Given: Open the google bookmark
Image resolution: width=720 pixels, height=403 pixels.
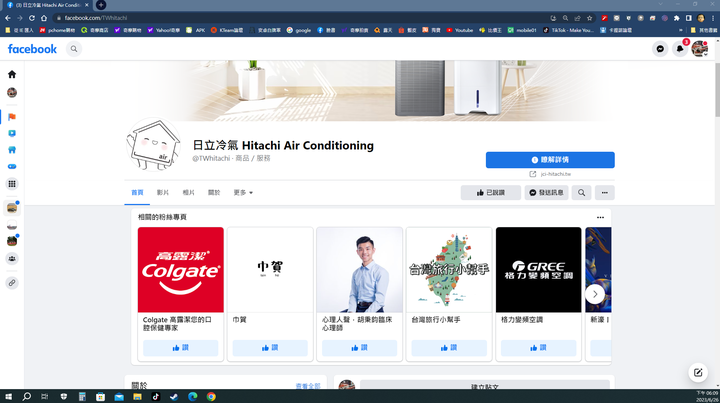Looking at the screenshot, I should coord(299,30).
